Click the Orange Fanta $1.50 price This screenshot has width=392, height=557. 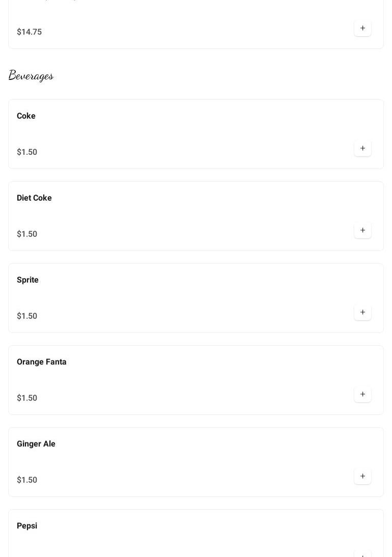[x=27, y=398]
